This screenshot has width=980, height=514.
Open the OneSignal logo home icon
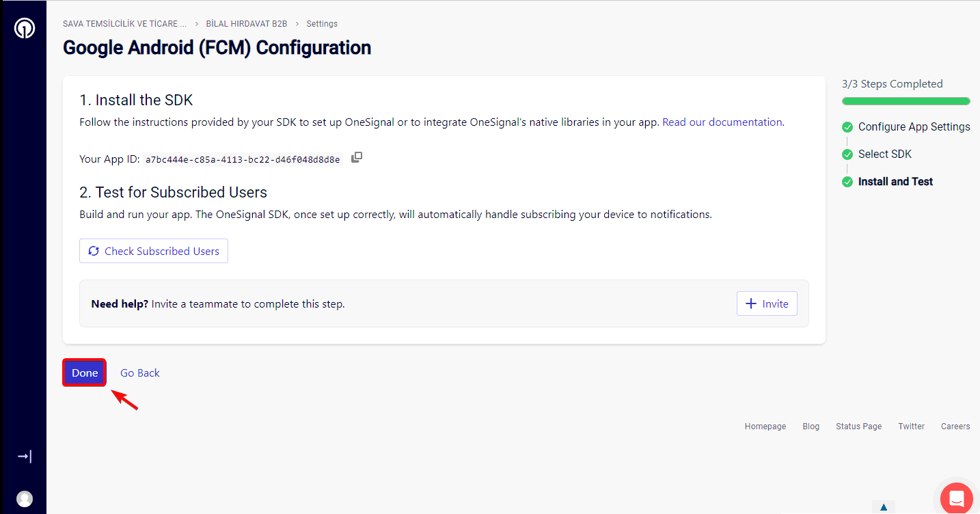(25, 28)
